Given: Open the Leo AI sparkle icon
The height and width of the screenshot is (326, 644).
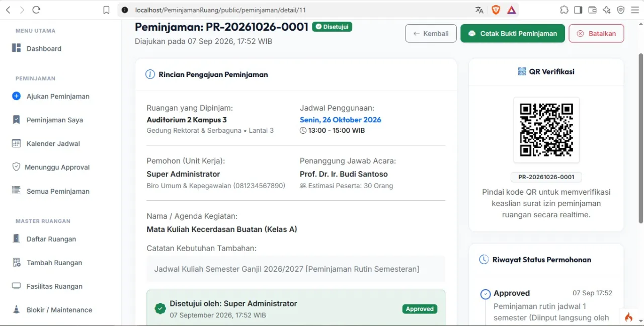Looking at the screenshot, I should tap(606, 10).
